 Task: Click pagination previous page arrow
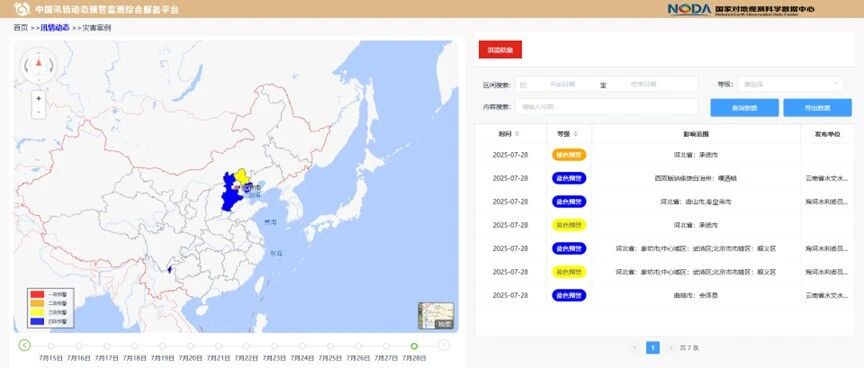tap(634, 348)
